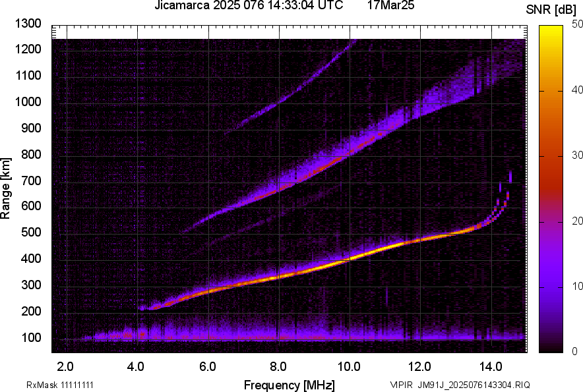Click the Frequency [MHz] axis label

(290, 385)
